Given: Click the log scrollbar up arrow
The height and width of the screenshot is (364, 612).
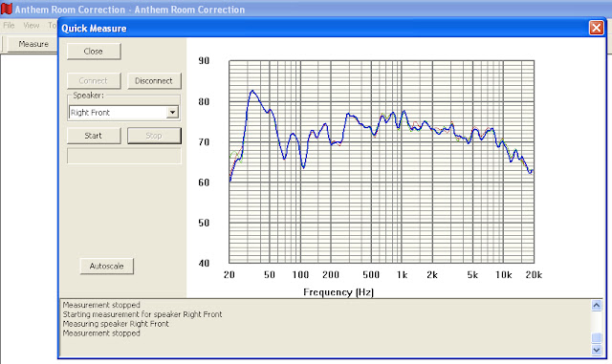Looking at the screenshot, I should tap(597, 305).
